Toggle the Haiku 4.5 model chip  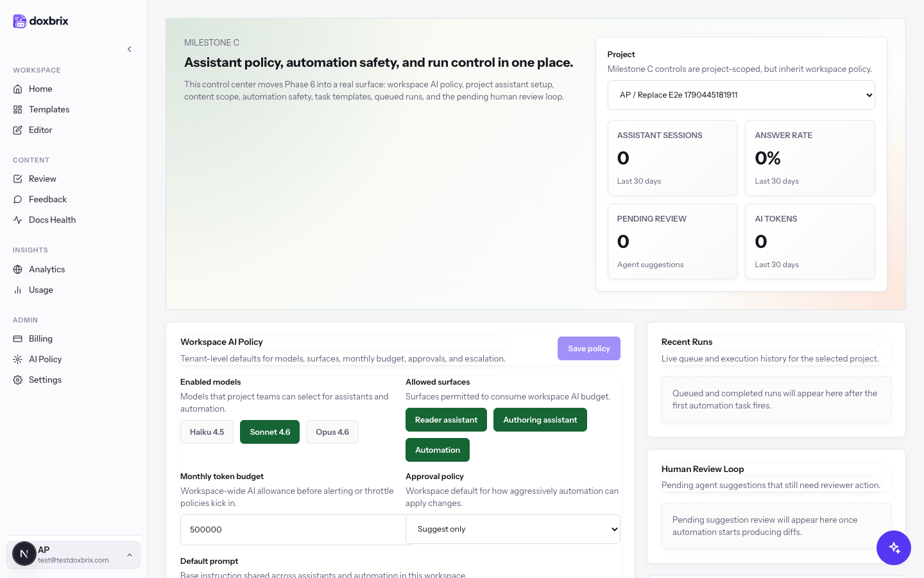(x=207, y=432)
